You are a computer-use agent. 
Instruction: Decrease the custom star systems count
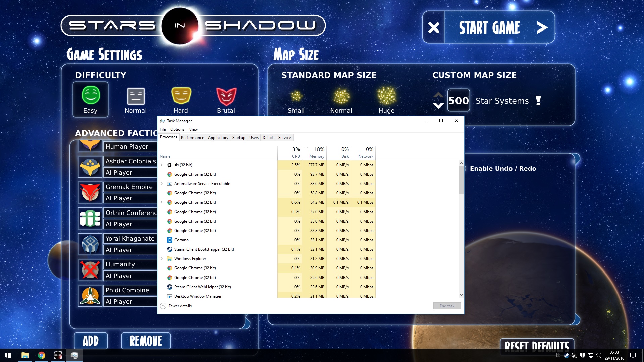click(x=438, y=106)
